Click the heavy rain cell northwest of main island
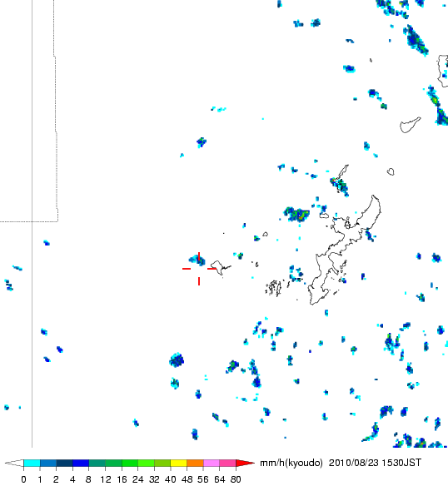Image resolution: width=448 pixels, height=491 pixels. point(296,214)
